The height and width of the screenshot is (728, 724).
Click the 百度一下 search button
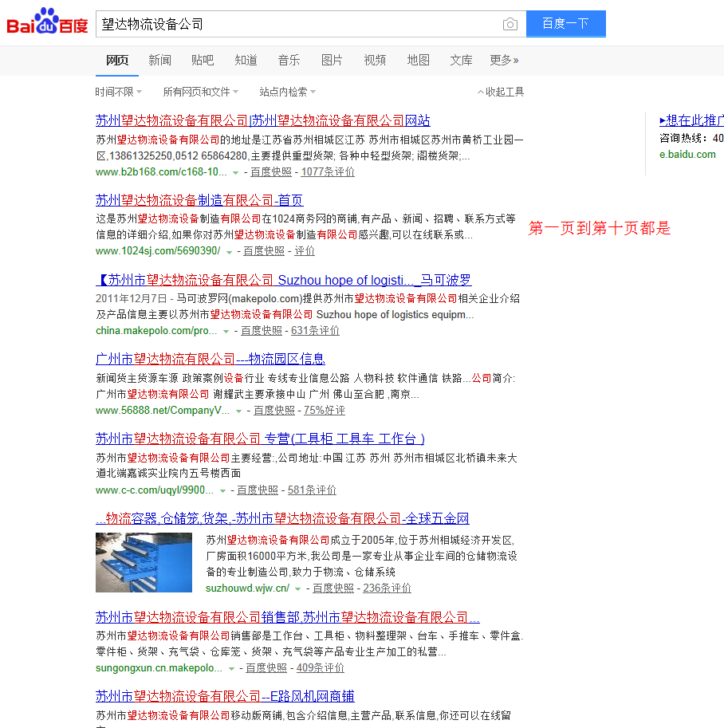[565, 23]
